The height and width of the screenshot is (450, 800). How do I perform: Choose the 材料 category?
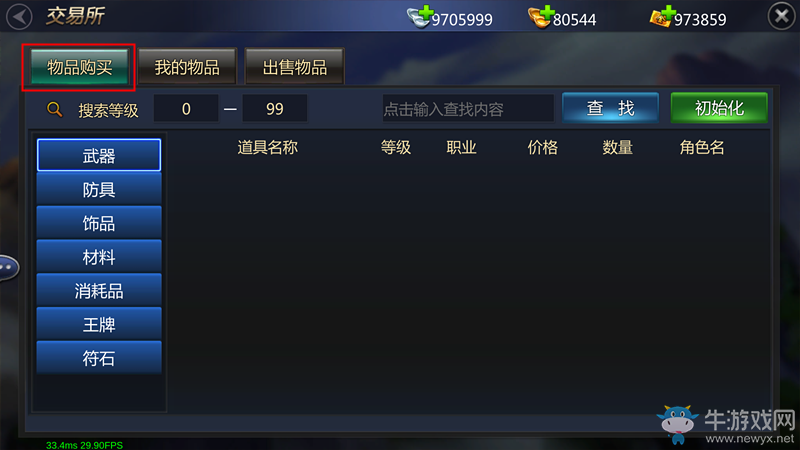pyautogui.click(x=99, y=257)
